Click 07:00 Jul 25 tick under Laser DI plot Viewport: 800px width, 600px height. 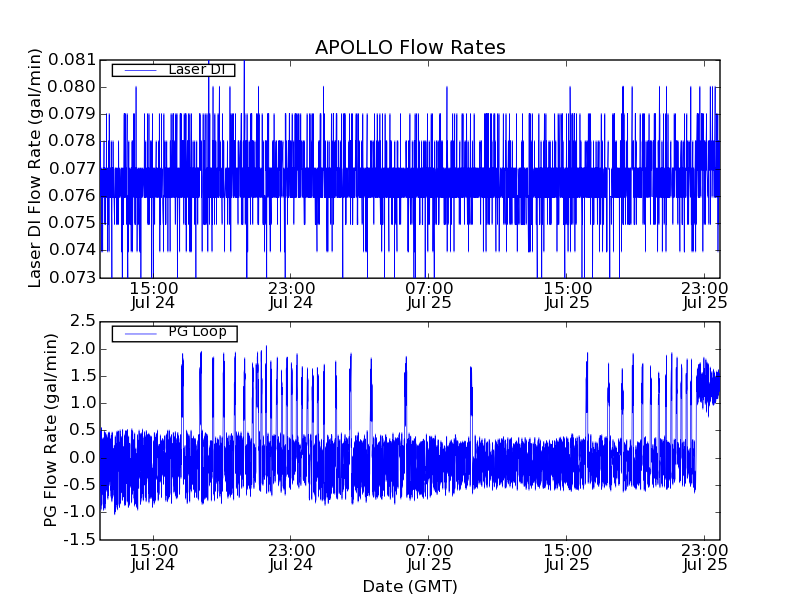tap(429, 295)
